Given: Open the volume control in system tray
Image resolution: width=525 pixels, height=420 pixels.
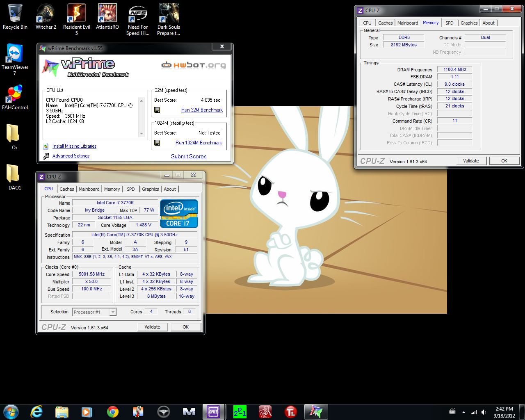Looking at the screenshot, I should click(x=484, y=412).
